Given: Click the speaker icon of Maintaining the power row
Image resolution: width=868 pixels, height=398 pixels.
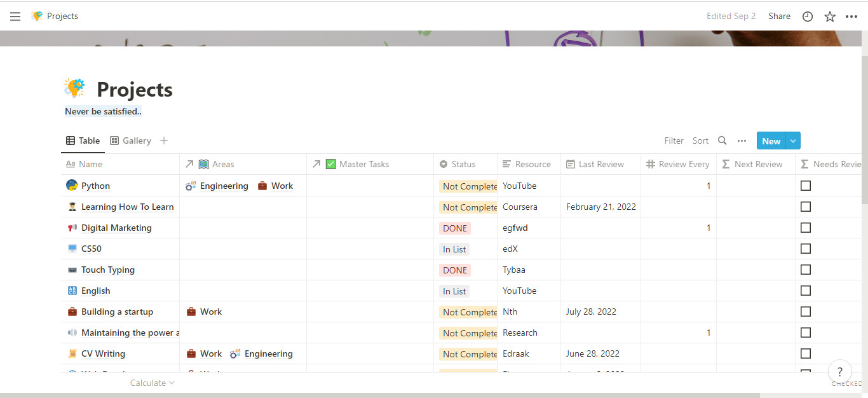Looking at the screenshot, I should pyautogui.click(x=72, y=333).
